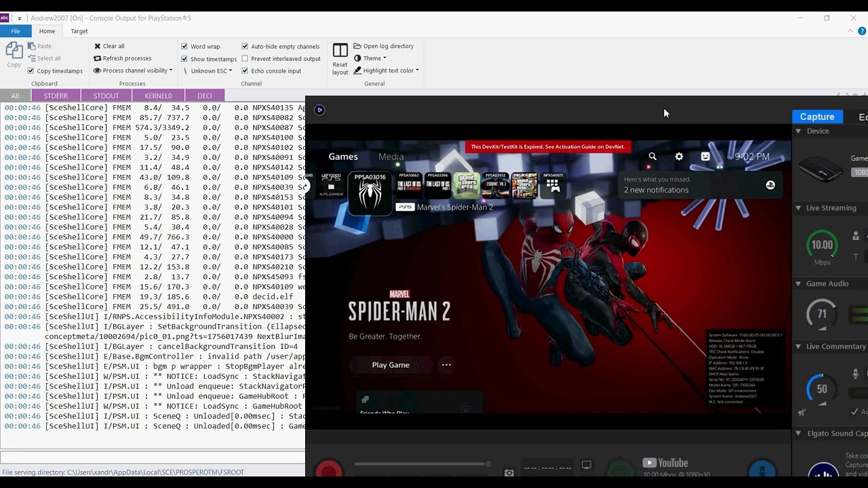The width and height of the screenshot is (868, 488).
Task: Open Process channel visibility dropdown
Action: [x=133, y=70]
